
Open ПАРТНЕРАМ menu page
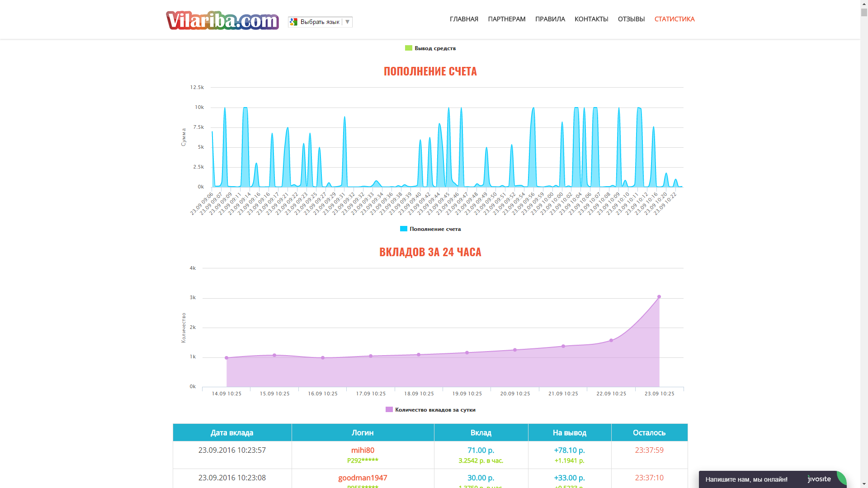tap(506, 19)
